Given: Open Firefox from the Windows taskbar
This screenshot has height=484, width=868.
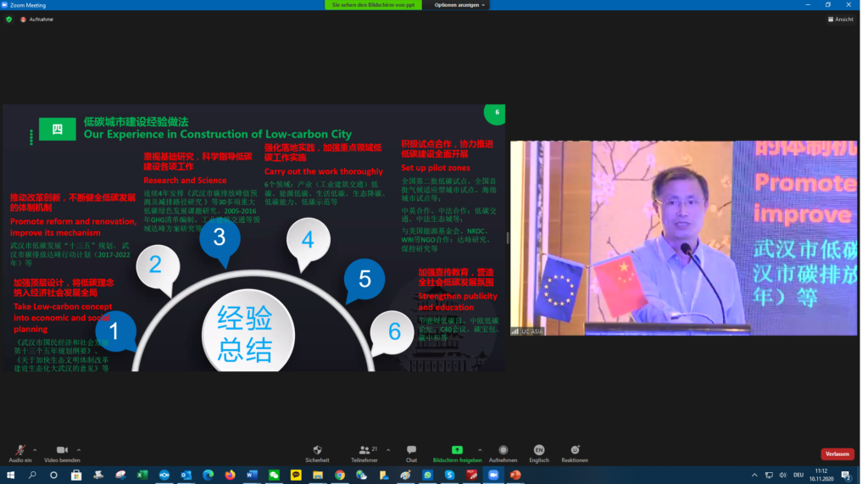Looking at the screenshot, I should click(230, 476).
